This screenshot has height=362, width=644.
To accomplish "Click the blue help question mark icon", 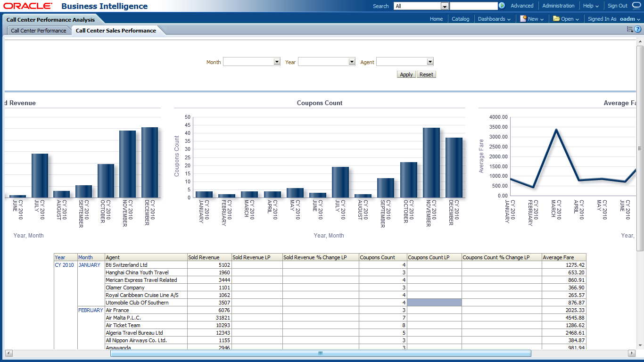I will point(638,29).
